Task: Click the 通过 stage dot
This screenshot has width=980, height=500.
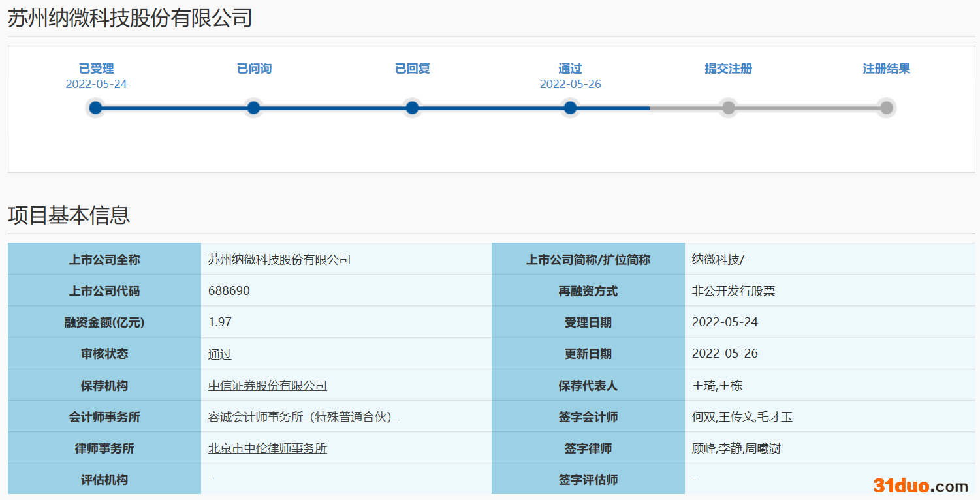Action: point(570,108)
